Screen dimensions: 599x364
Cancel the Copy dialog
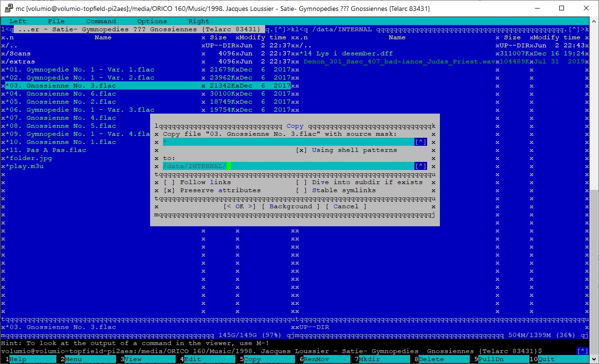[346, 206]
